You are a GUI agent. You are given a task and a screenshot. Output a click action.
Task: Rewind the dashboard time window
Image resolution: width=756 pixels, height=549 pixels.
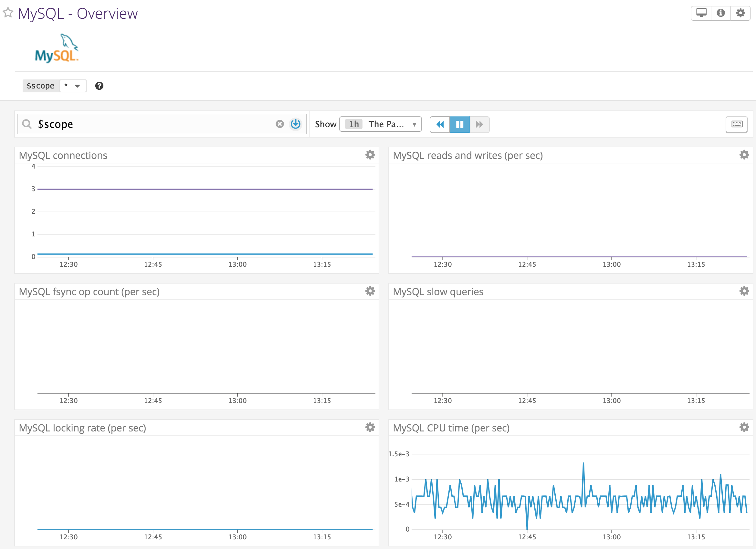click(440, 124)
